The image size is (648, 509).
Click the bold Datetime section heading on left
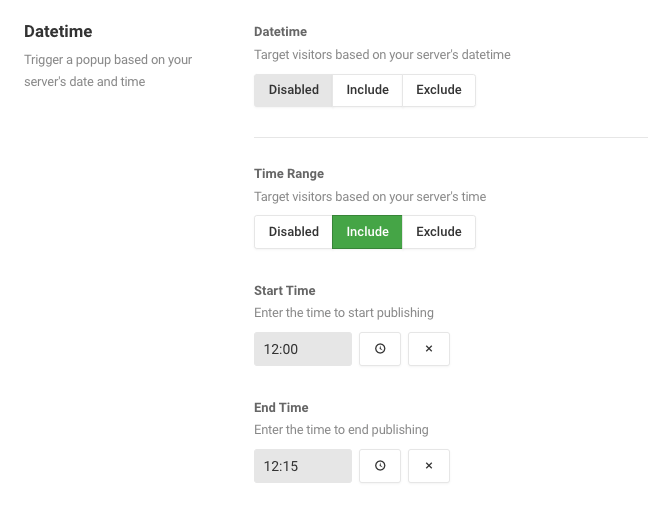58,31
